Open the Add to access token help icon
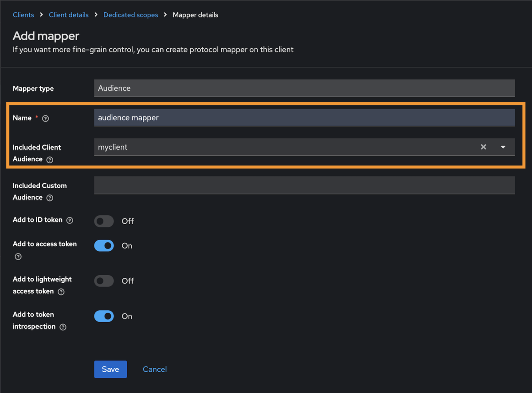 [x=18, y=257]
